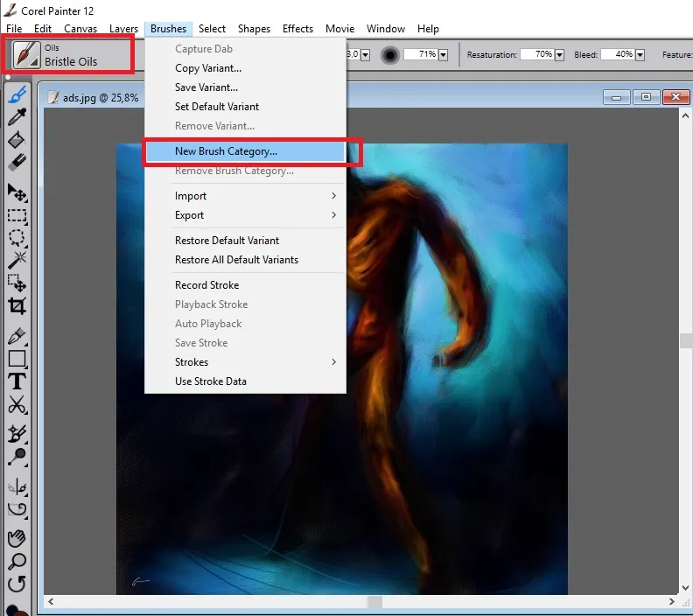
Task: Choose Restore Default Variant
Action: (x=245, y=241)
